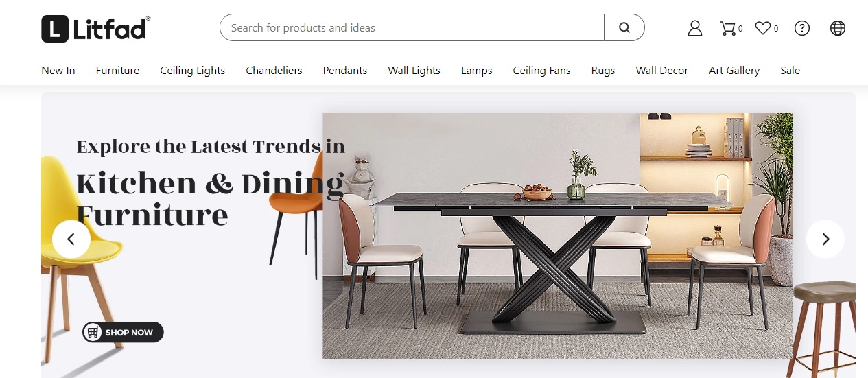Viewport: 868px width, 378px height.
Task: Advance to next banner slide arrow
Action: tap(825, 239)
